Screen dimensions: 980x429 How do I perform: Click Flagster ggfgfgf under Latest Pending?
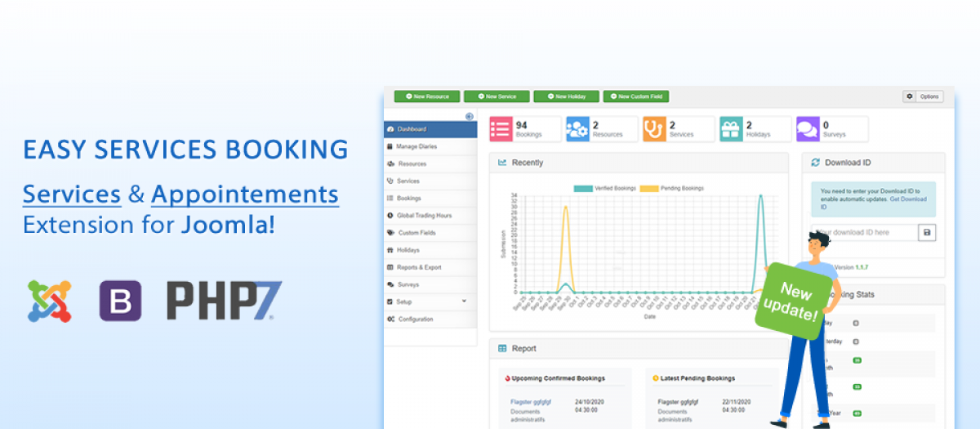point(677,402)
